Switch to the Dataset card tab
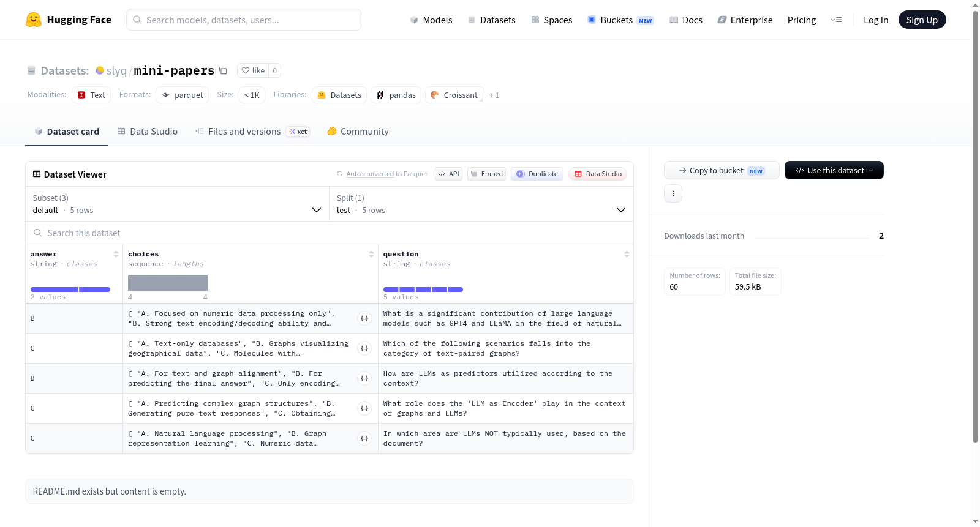 click(66, 132)
